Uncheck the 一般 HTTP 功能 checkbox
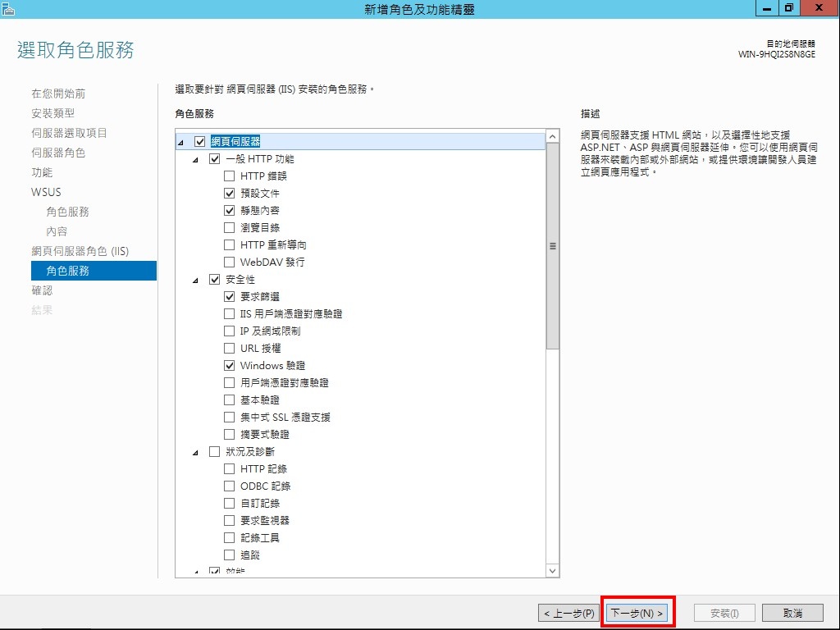The height and width of the screenshot is (630, 840). click(x=214, y=158)
